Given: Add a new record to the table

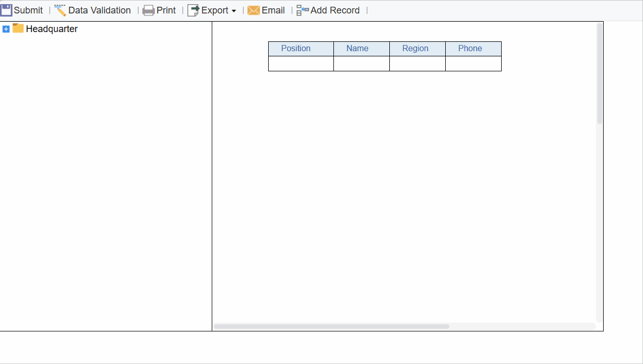Looking at the screenshot, I should (334, 10).
